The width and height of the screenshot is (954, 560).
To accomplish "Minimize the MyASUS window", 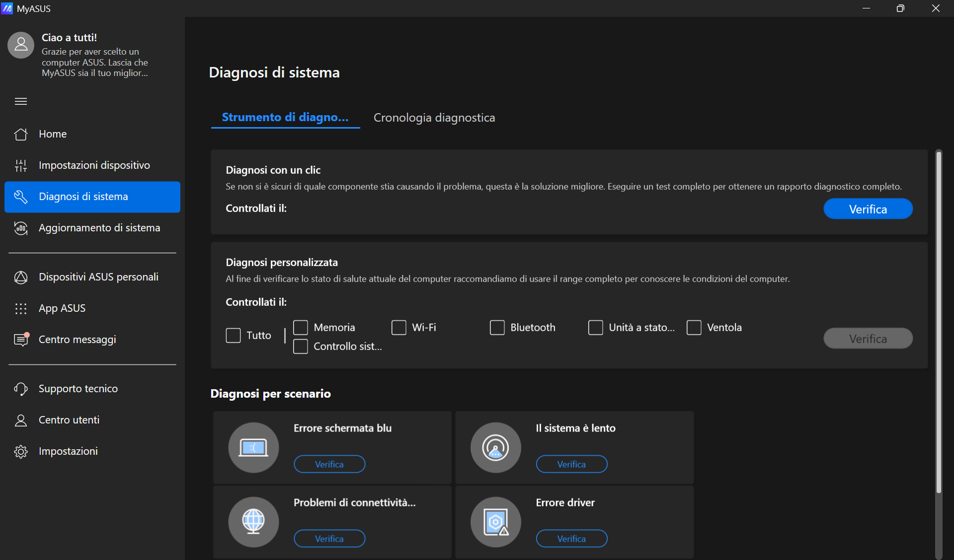I will click(867, 8).
